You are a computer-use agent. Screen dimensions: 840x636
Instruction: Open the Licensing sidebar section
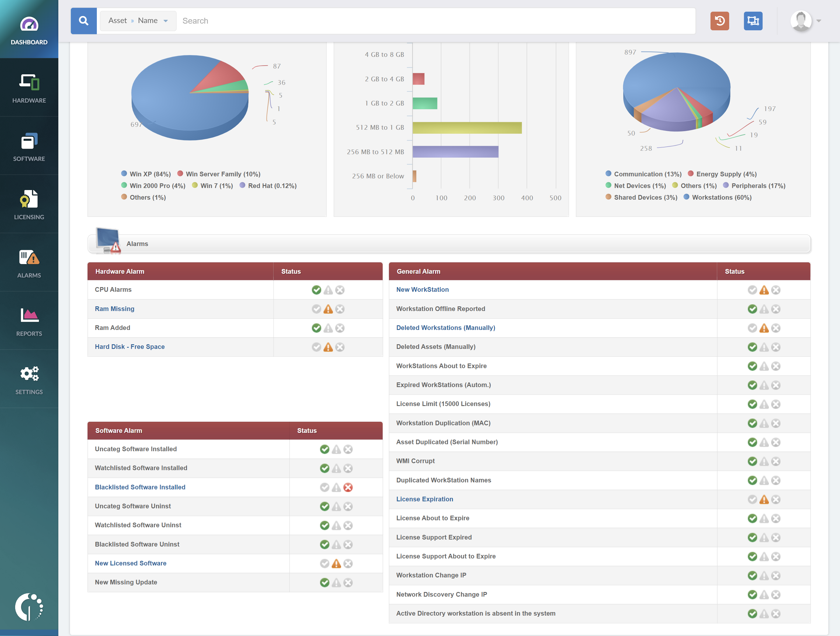click(29, 205)
